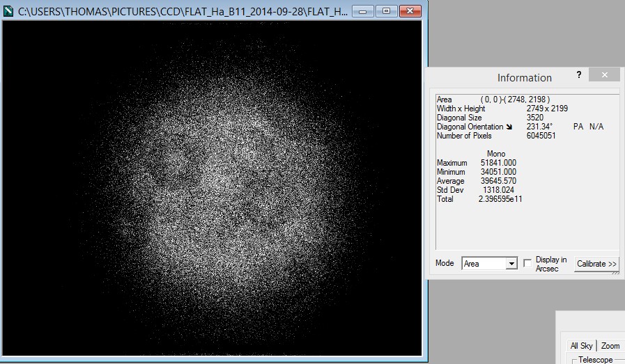This screenshot has height=364, width=625.
Task: Close the Information panel
Action: pyautogui.click(x=604, y=74)
